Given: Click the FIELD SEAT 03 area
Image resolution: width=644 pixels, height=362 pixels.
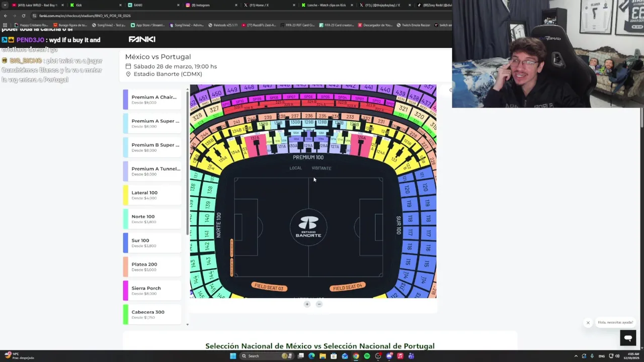Looking at the screenshot, I should 269,287.
